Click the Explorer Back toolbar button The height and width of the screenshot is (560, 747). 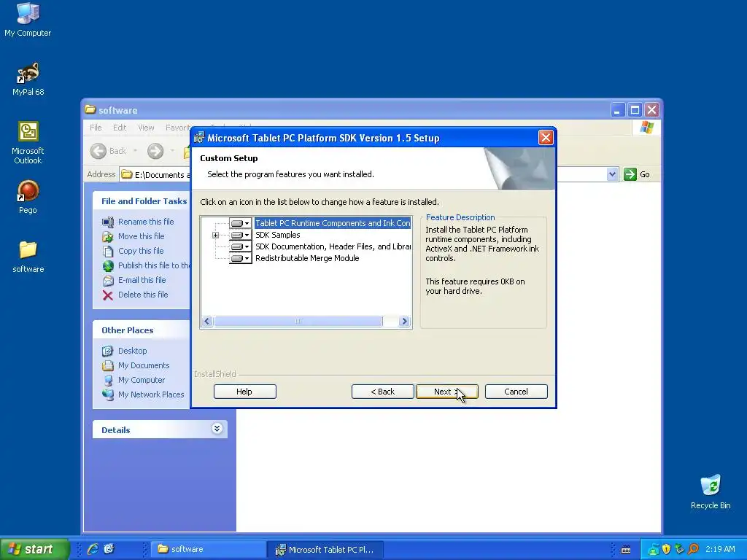(x=109, y=151)
